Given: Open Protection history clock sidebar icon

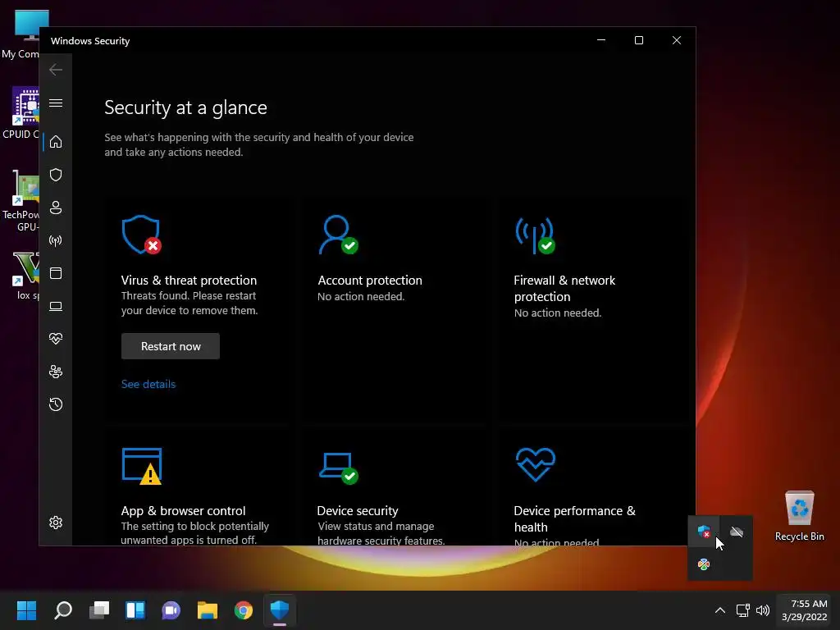Looking at the screenshot, I should click(56, 404).
